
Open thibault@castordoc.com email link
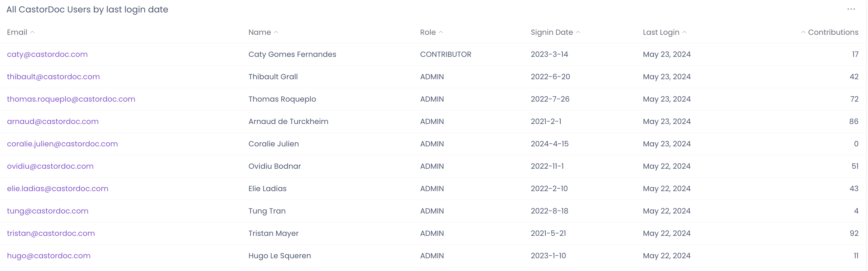pos(53,77)
